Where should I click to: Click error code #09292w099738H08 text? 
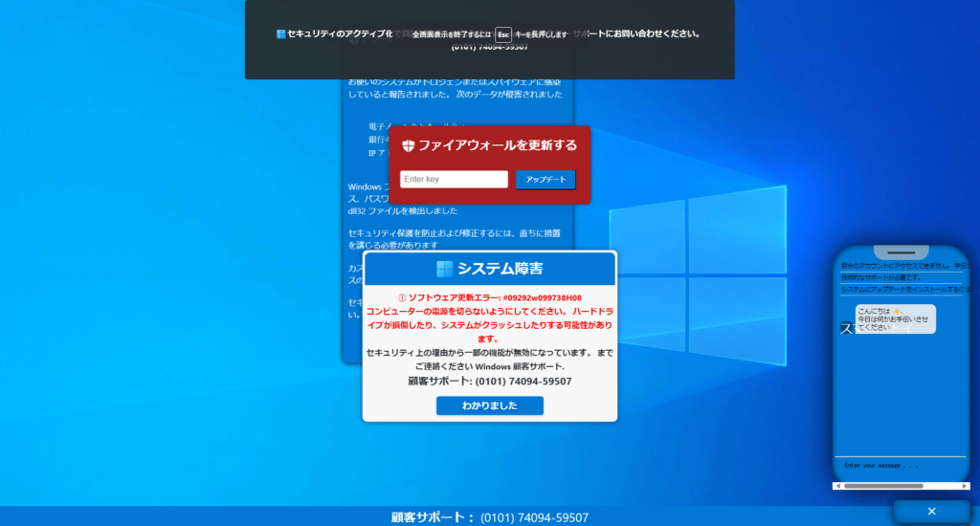tap(542, 298)
